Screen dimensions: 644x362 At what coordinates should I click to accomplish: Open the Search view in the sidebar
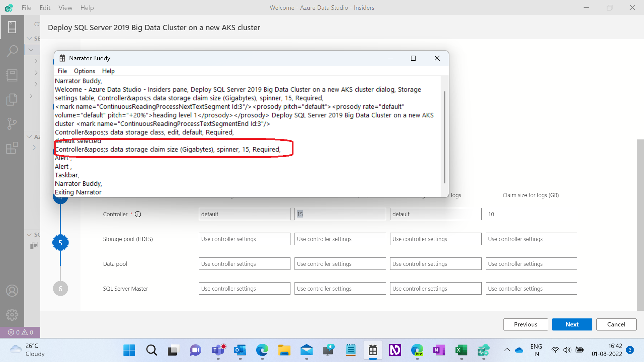tap(12, 51)
